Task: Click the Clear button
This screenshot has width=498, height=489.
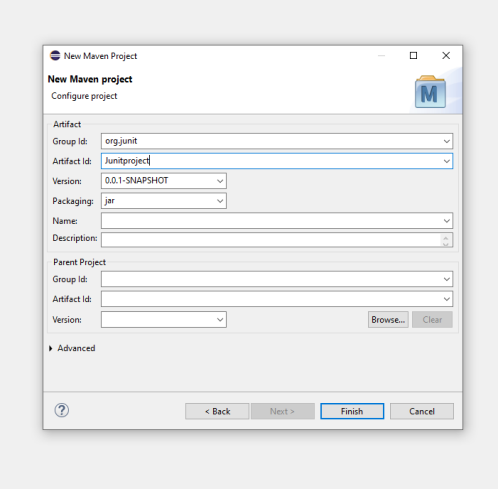Action: pos(432,320)
